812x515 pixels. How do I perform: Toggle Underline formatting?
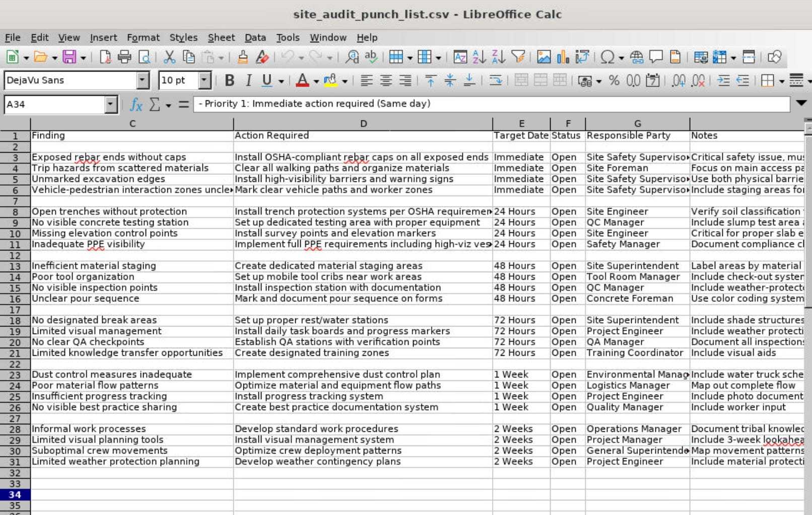(x=267, y=81)
